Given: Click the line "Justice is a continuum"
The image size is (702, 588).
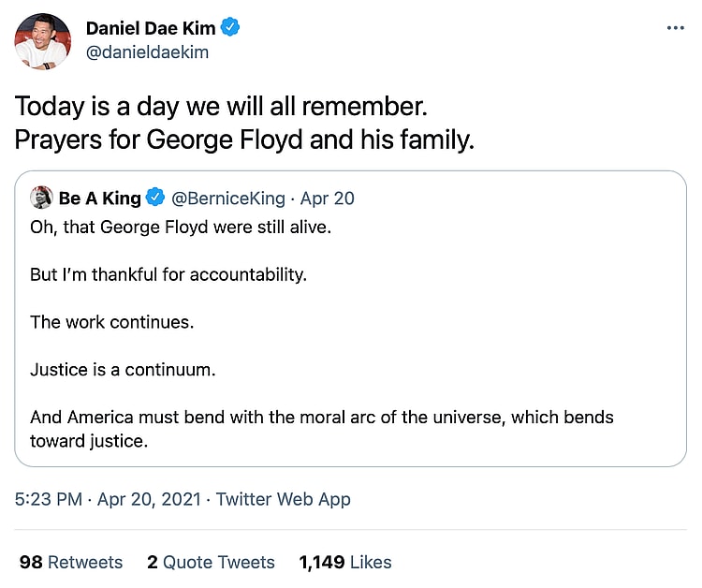Looking at the screenshot, I should pos(123,369).
